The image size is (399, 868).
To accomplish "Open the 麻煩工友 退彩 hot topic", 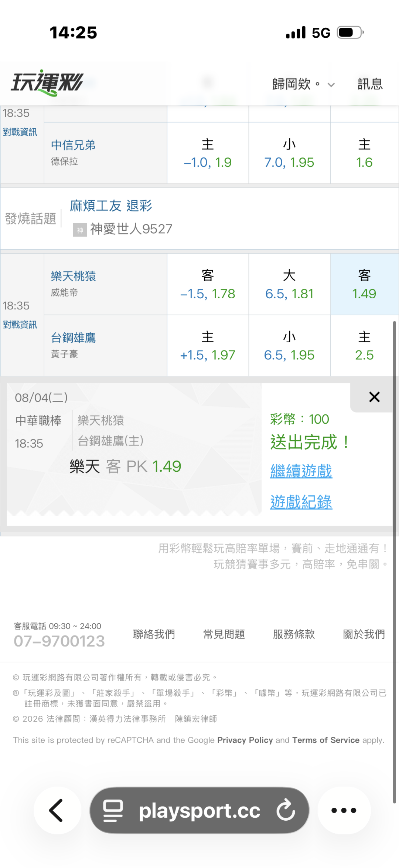I will pyautogui.click(x=111, y=206).
